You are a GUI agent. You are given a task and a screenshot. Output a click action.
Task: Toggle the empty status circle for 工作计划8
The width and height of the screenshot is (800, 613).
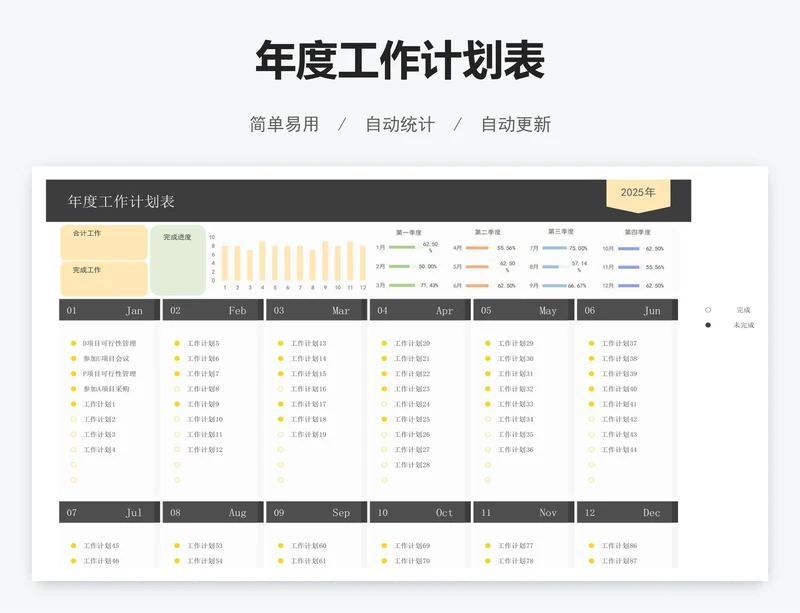177,389
